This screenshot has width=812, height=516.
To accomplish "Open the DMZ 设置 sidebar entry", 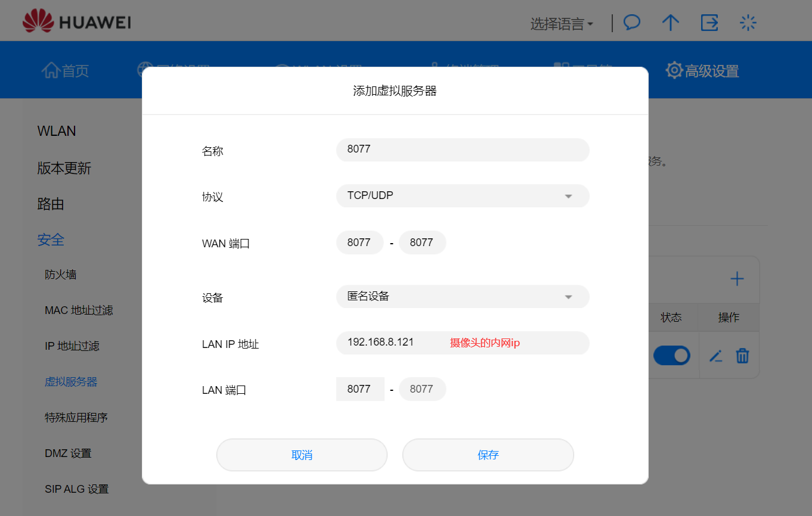I will coord(67,453).
